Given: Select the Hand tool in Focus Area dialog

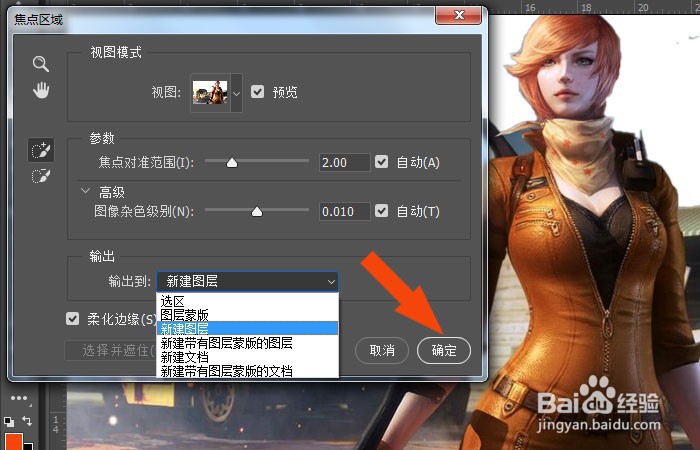Looking at the screenshot, I should [41, 90].
